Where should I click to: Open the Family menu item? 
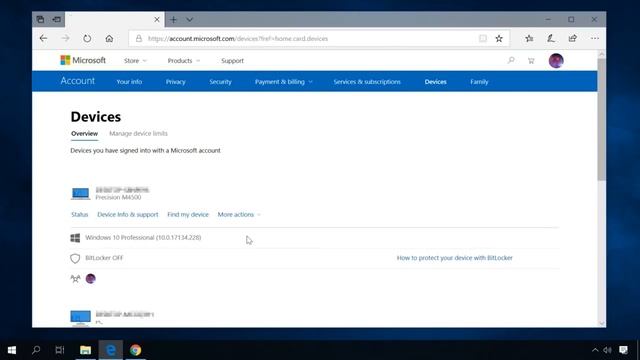pos(479,82)
